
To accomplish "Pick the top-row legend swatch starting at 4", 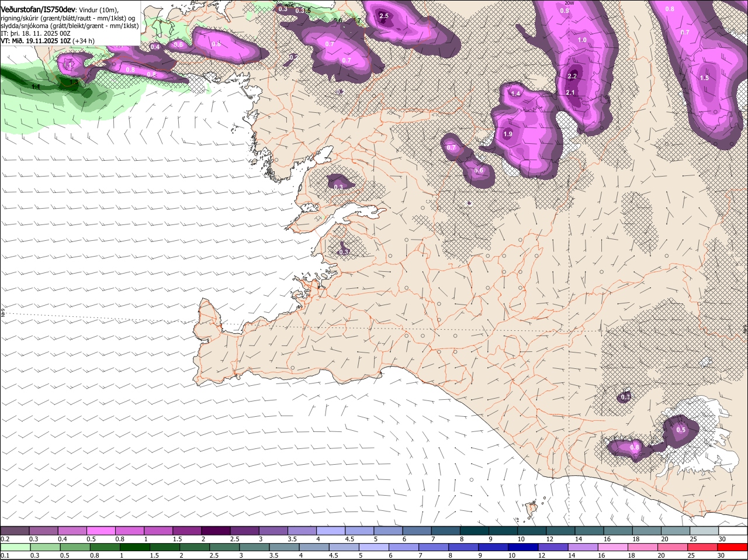I will (x=331, y=530).
